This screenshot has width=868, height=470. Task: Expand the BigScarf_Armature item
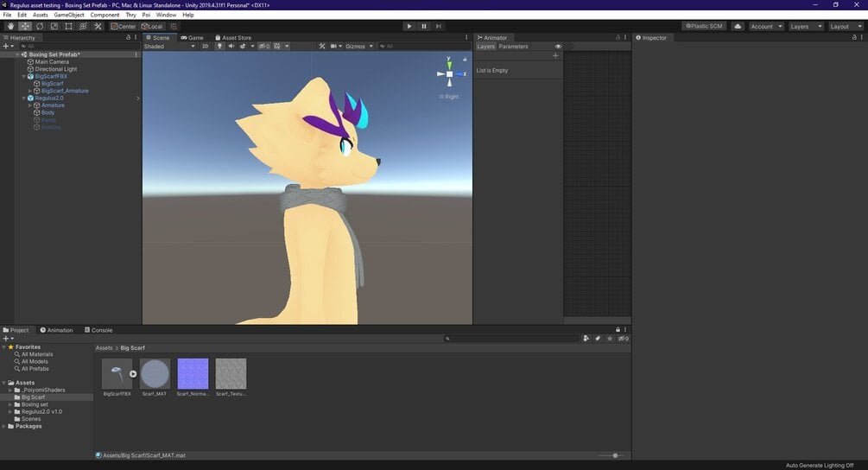pos(30,91)
